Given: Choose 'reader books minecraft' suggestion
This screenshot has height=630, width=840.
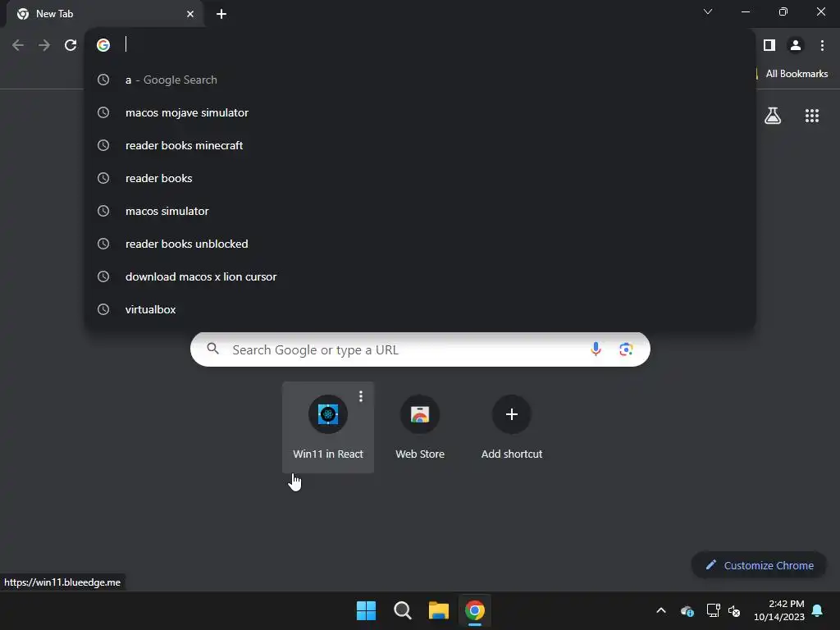Looking at the screenshot, I should pos(420,145).
